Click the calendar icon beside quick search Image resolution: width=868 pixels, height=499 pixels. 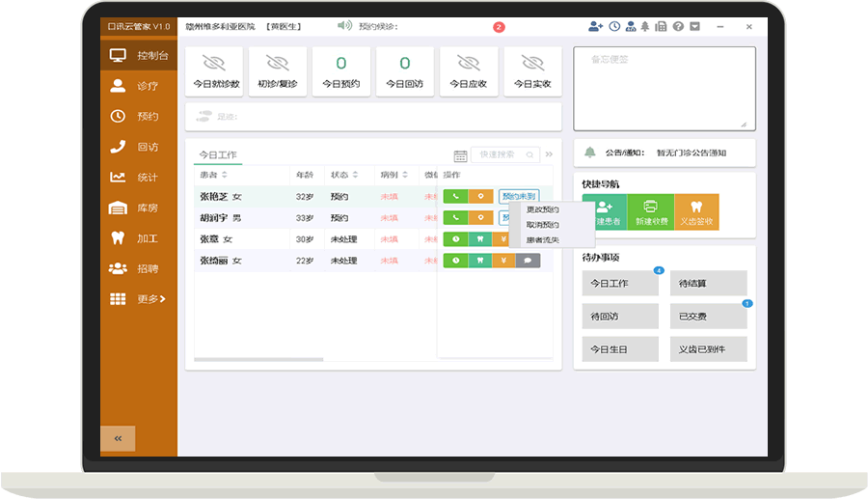click(x=460, y=154)
